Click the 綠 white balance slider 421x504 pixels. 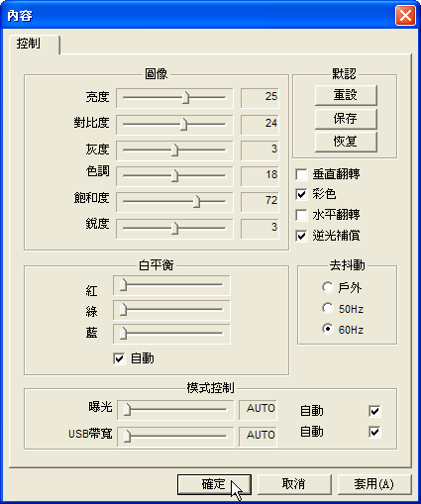pos(171,310)
